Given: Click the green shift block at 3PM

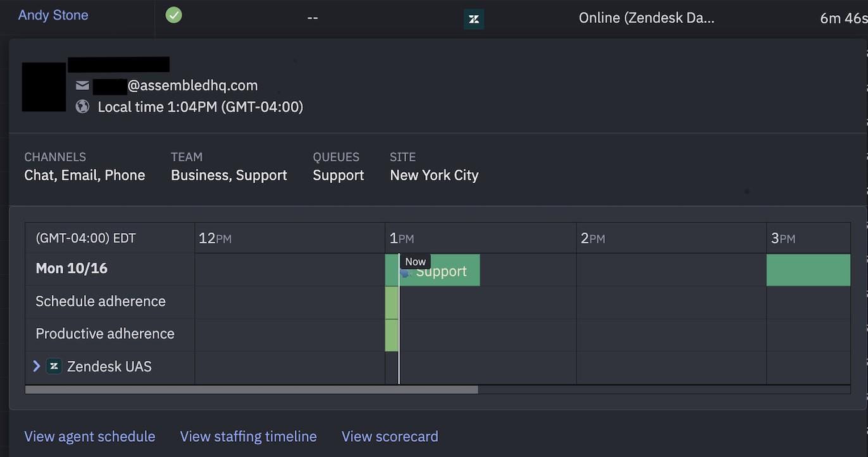Looking at the screenshot, I should (x=809, y=270).
